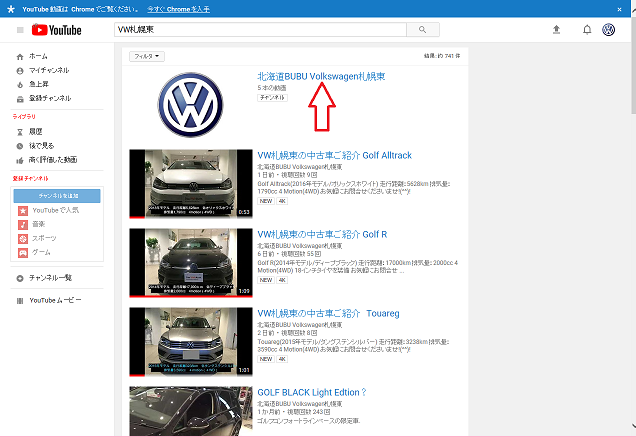Click the 5 本の動画 text under channel
Viewport: 636px width, 437px height.
pyautogui.click(x=272, y=88)
